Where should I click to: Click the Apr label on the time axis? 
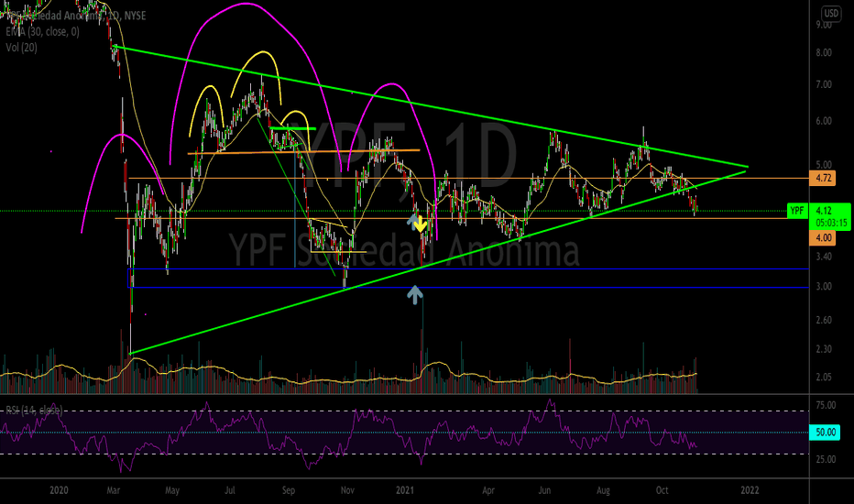pyautogui.click(x=488, y=490)
